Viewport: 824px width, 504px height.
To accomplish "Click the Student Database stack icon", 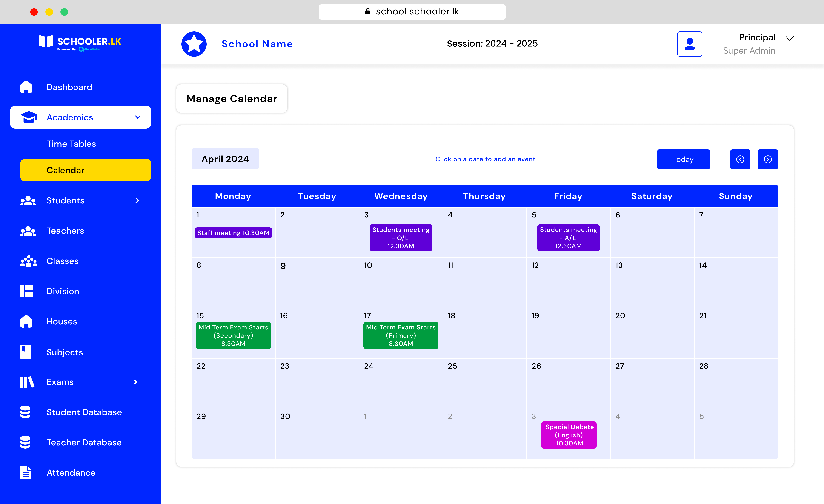I will 25,412.
